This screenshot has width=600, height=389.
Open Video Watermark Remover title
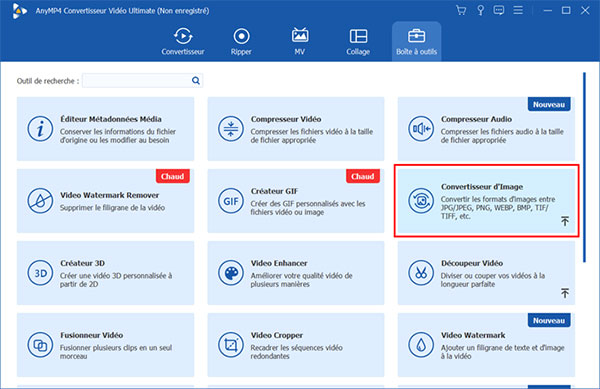[x=109, y=195]
